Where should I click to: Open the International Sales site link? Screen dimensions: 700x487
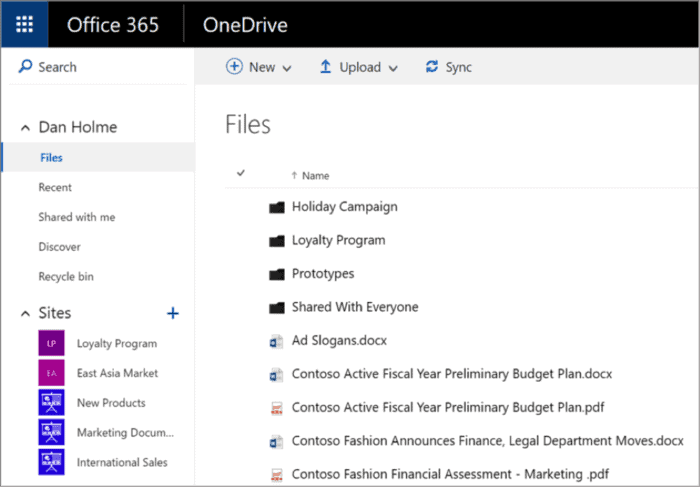click(x=122, y=462)
